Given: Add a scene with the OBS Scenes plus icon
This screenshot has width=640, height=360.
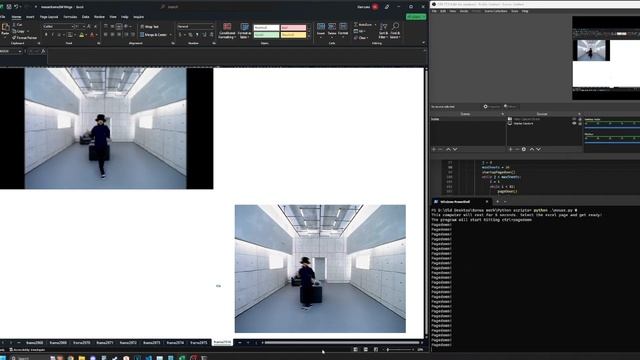Looking at the screenshot, I should [434, 149].
